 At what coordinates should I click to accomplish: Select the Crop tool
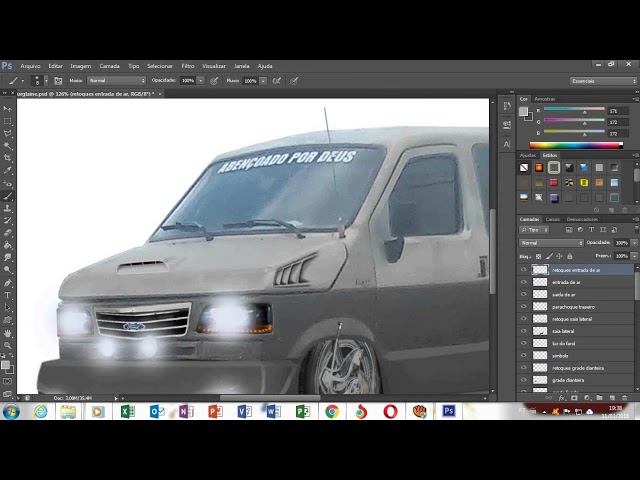point(7,158)
